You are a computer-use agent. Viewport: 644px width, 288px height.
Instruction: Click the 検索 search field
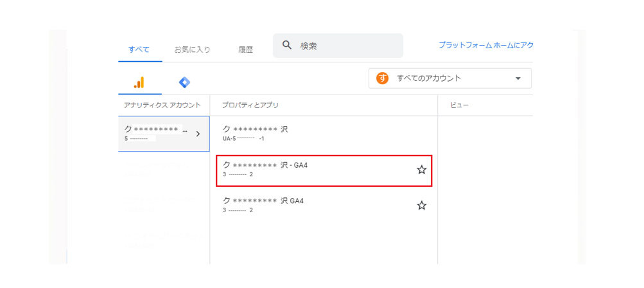pyautogui.click(x=338, y=46)
